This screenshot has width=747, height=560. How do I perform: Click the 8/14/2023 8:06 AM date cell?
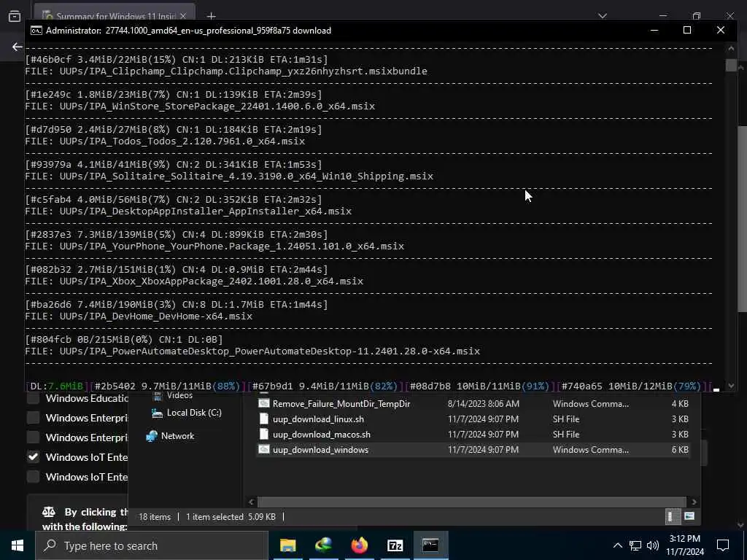483,403
